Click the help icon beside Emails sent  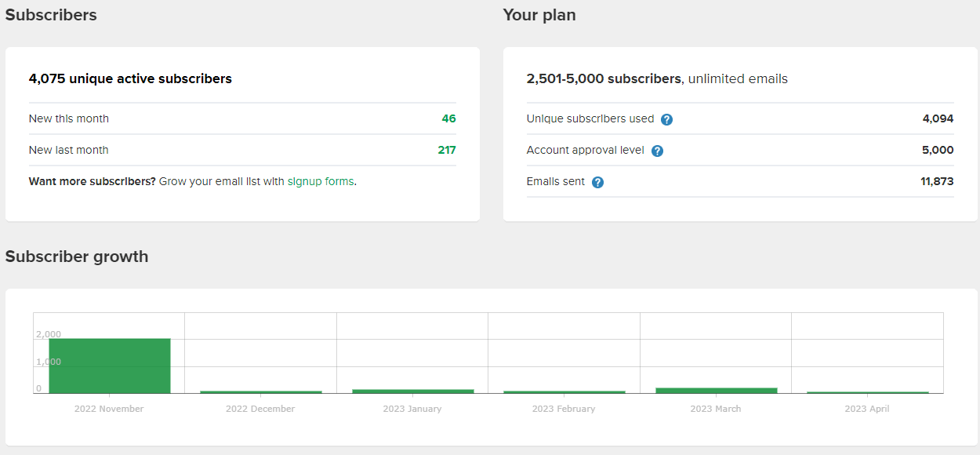[597, 182]
